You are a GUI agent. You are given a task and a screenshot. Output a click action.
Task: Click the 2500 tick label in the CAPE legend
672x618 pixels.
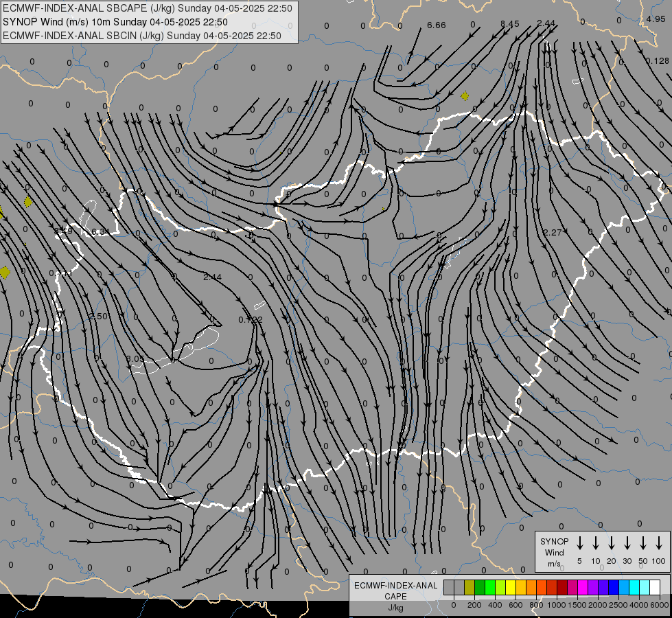pos(618,605)
